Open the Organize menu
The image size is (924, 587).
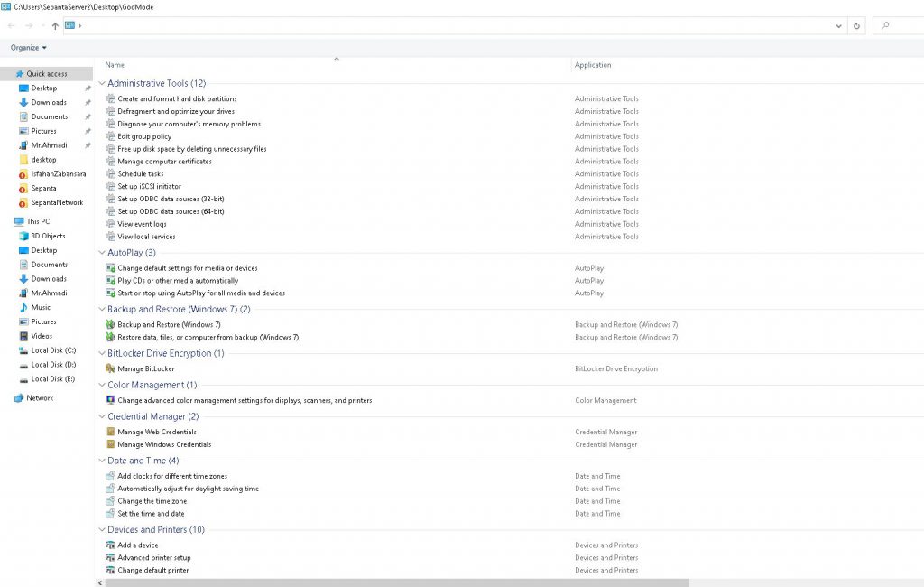point(29,47)
